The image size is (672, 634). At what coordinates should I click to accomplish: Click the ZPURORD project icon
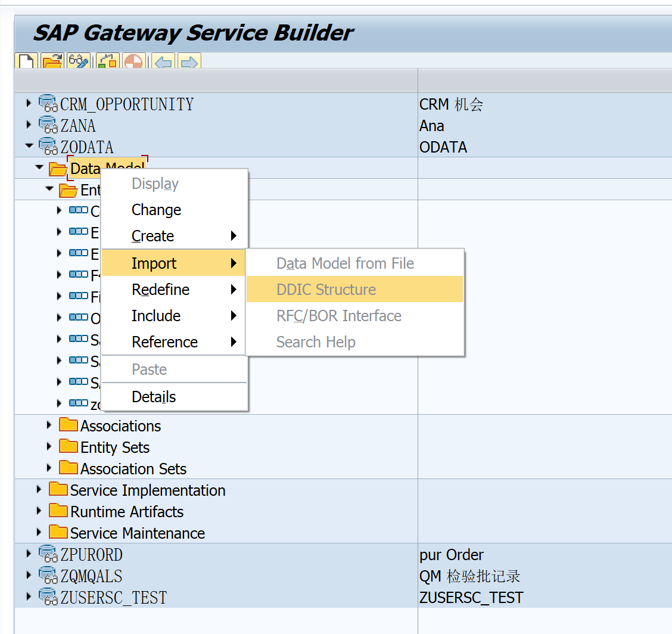[48, 554]
